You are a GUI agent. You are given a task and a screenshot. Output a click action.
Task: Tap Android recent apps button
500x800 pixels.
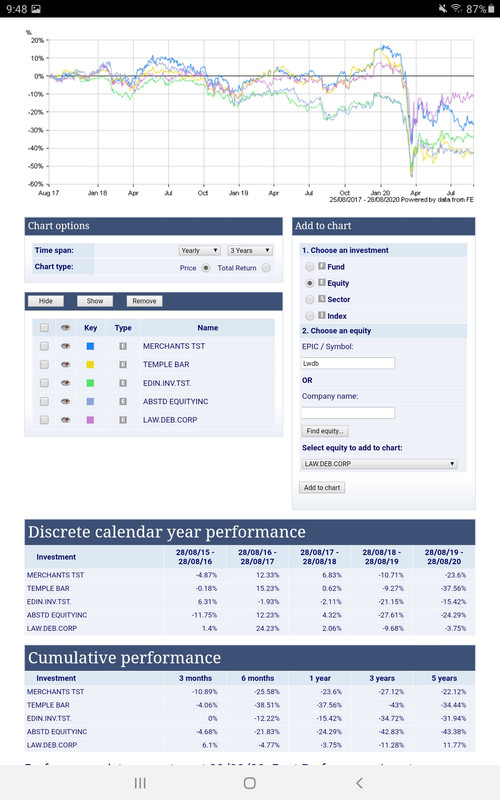(x=140, y=783)
